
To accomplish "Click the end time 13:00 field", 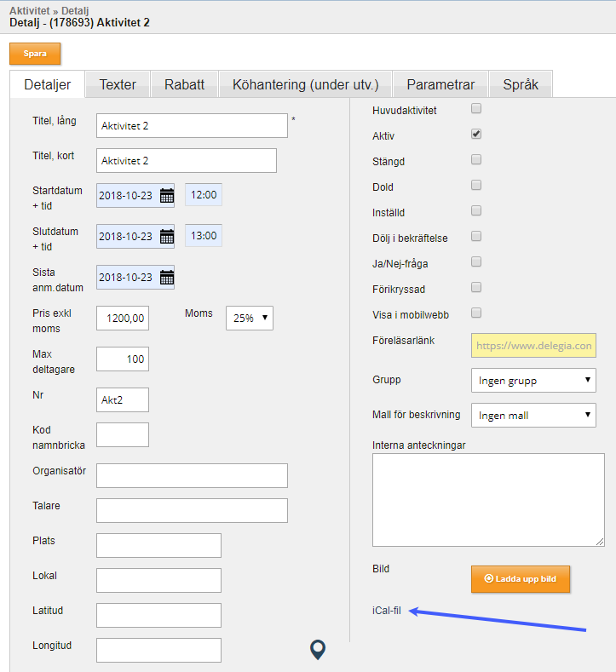I will pos(204,236).
